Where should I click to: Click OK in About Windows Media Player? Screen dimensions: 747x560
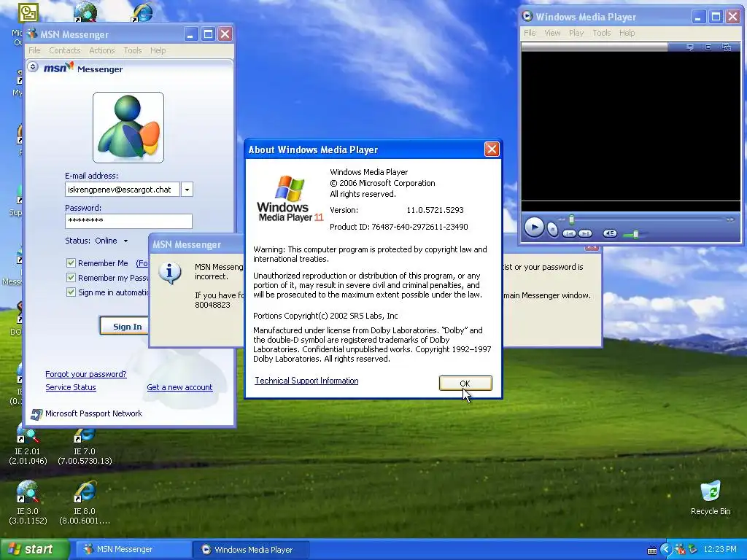(465, 384)
